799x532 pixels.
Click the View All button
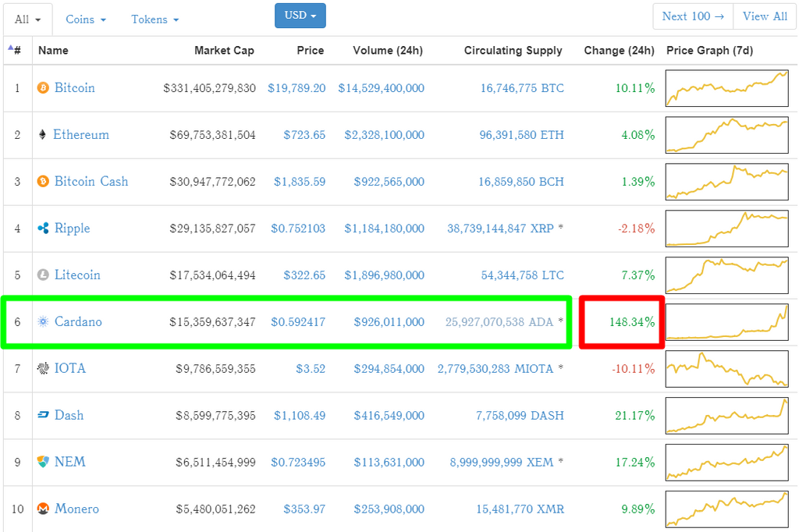pos(765,16)
